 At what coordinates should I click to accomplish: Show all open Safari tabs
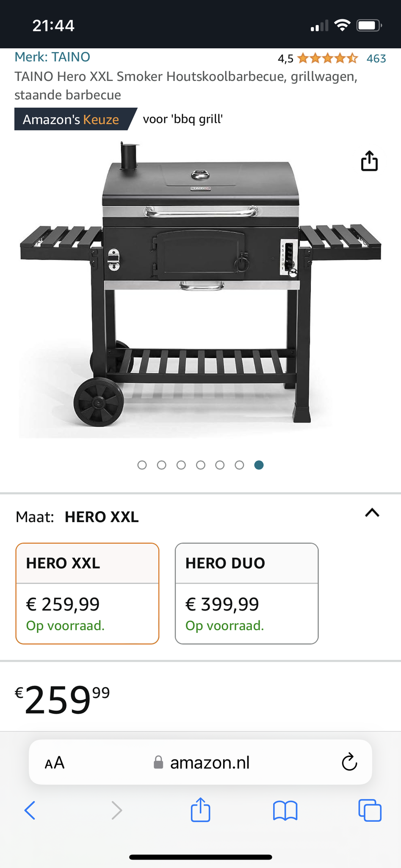(x=370, y=810)
